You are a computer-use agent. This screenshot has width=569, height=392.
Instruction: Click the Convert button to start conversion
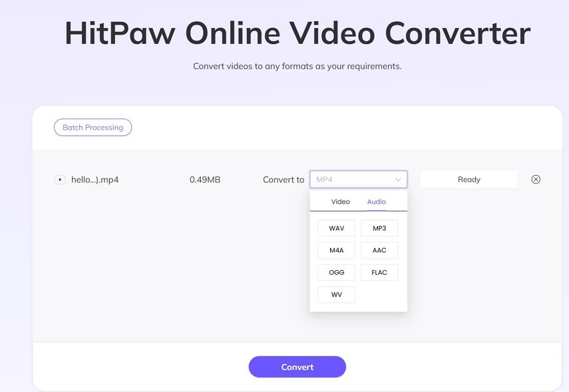pyautogui.click(x=297, y=367)
